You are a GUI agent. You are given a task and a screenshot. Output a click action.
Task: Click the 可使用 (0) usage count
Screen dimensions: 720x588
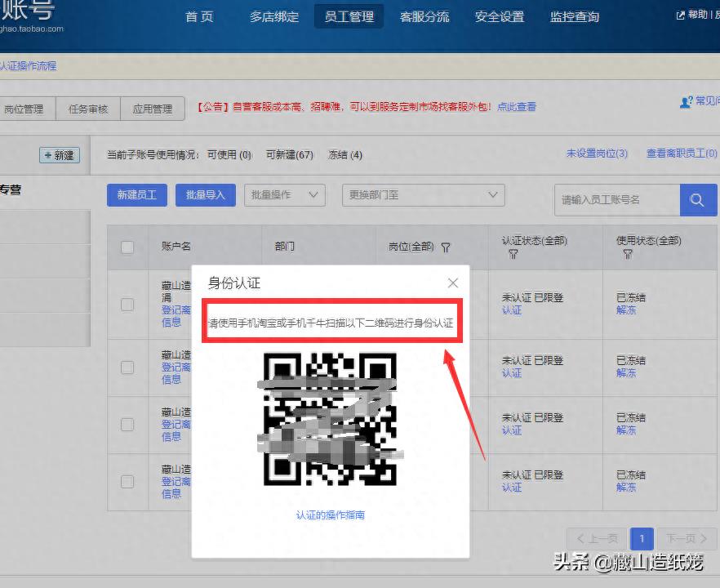point(229,155)
